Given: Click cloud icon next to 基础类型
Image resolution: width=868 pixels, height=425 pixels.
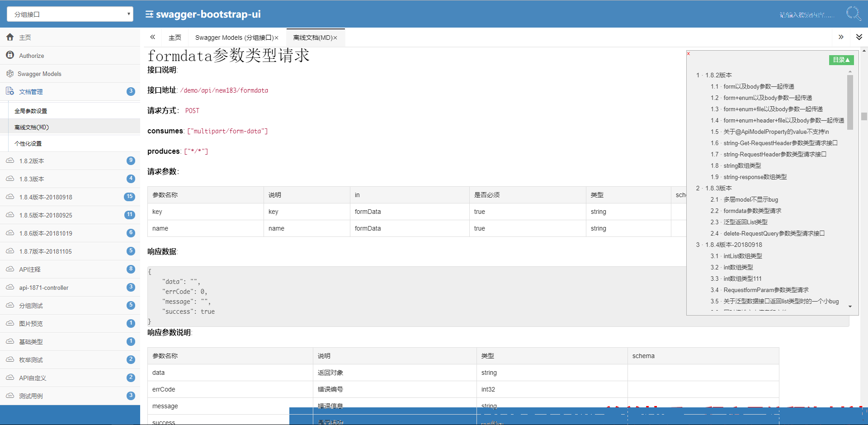Looking at the screenshot, I should point(10,341).
